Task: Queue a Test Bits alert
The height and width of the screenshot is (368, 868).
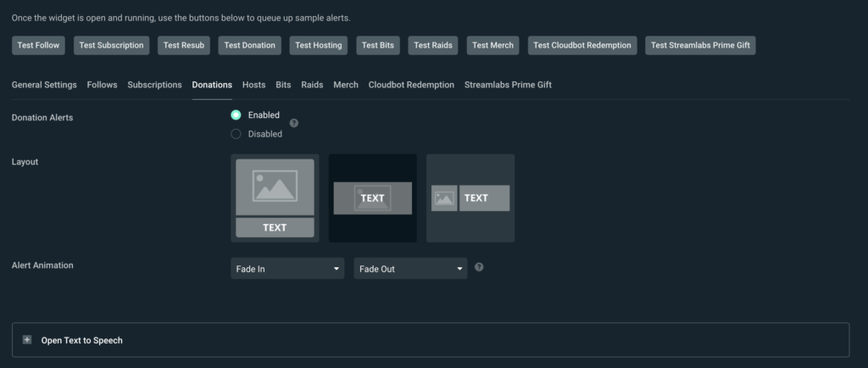Action: 378,46
